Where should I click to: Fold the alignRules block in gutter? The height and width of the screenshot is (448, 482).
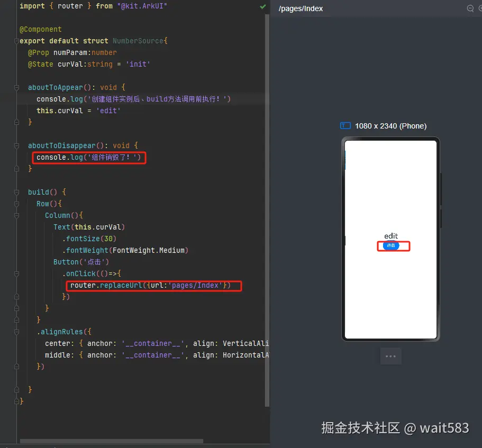pyautogui.click(x=16, y=332)
